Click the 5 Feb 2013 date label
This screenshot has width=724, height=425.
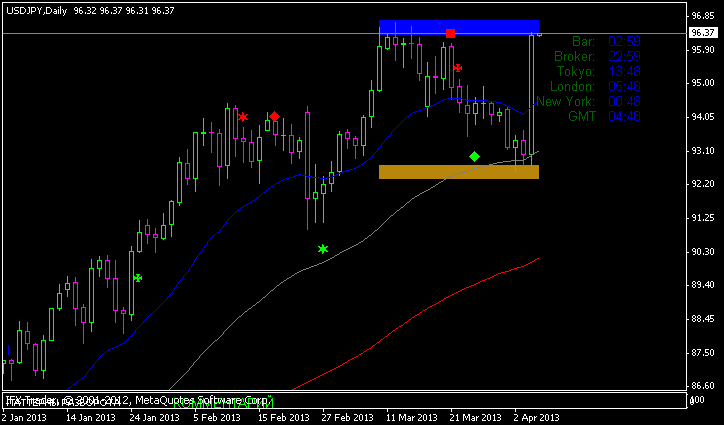click(217, 417)
